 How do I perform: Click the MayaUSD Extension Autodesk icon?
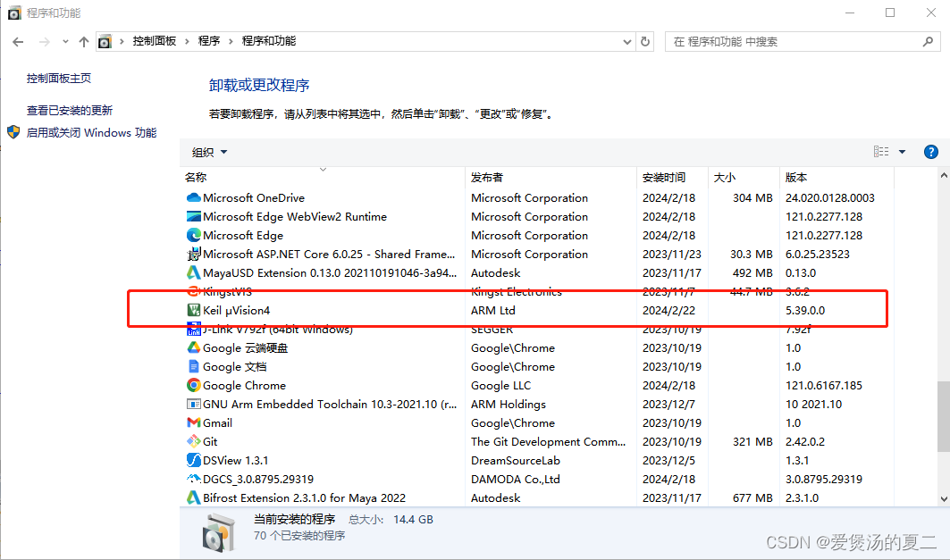pyautogui.click(x=193, y=273)
